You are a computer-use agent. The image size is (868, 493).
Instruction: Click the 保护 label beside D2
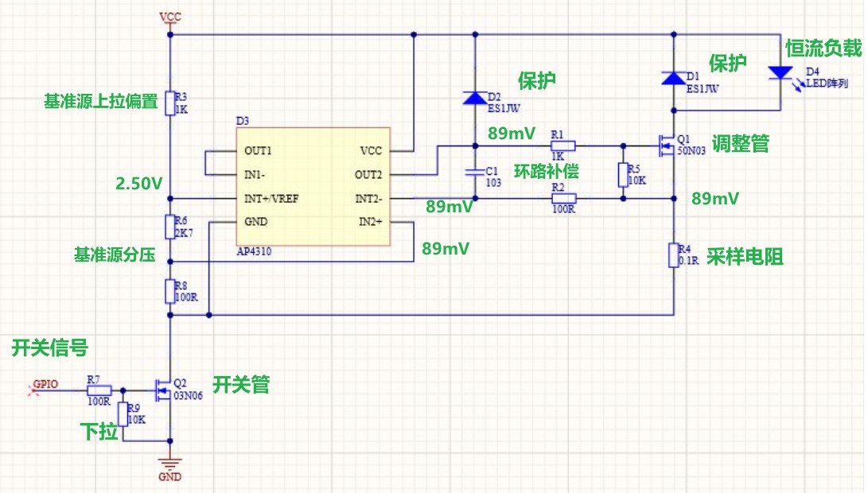point(536,81)
